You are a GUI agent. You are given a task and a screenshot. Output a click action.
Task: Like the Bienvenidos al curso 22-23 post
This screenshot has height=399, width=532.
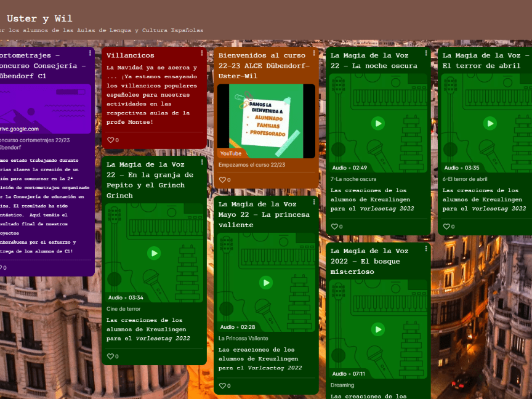pos(222,180)
